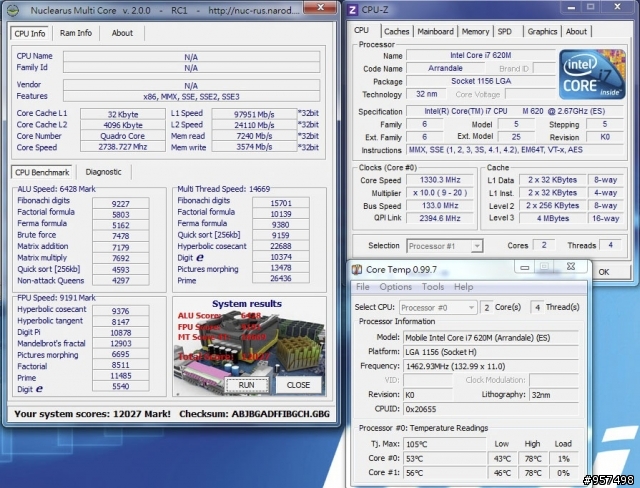Viewport: 640px width, 488px height.
Task: Click the CLOSE button in Nuclearus
Action: tap(298, 385)
